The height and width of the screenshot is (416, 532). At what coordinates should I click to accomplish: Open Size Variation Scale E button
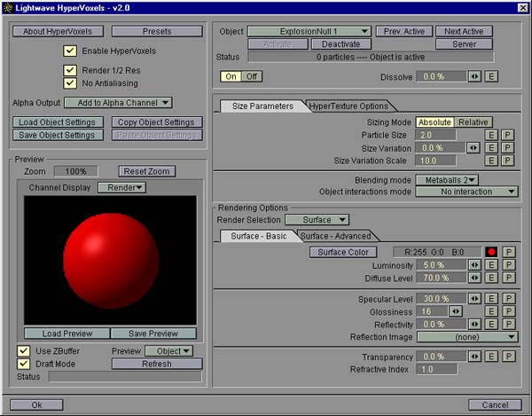491,161
